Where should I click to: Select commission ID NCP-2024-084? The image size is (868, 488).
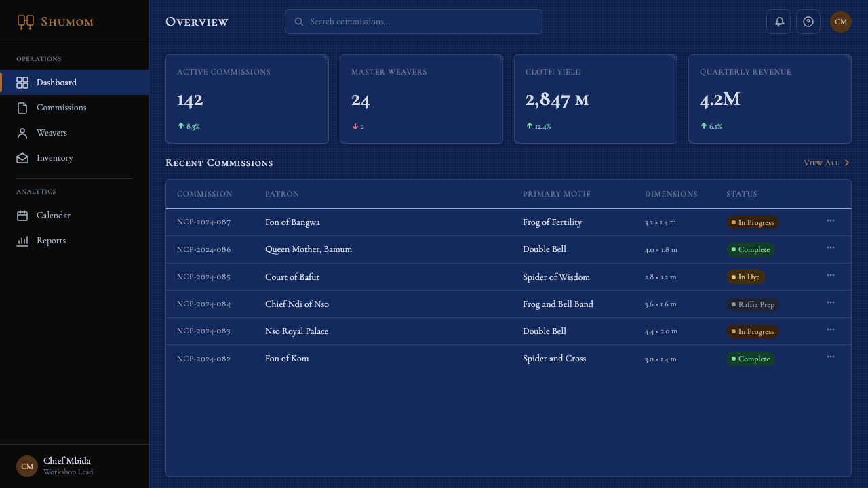(204, 304)
